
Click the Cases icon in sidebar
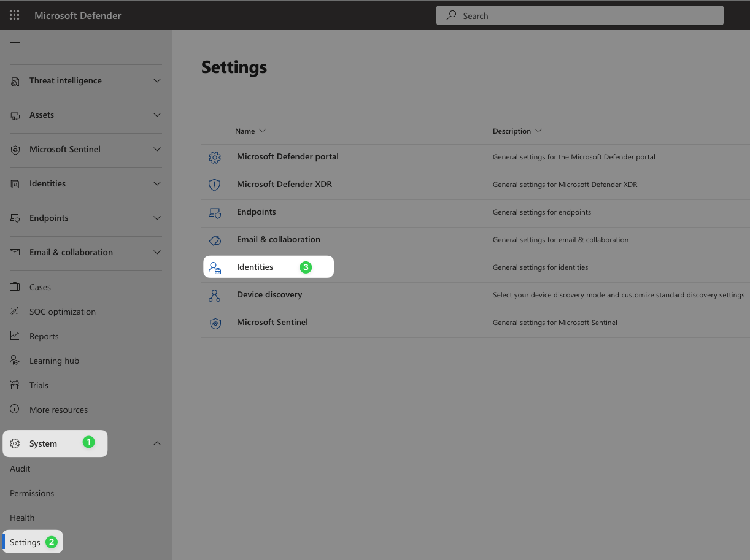(15, 287)
